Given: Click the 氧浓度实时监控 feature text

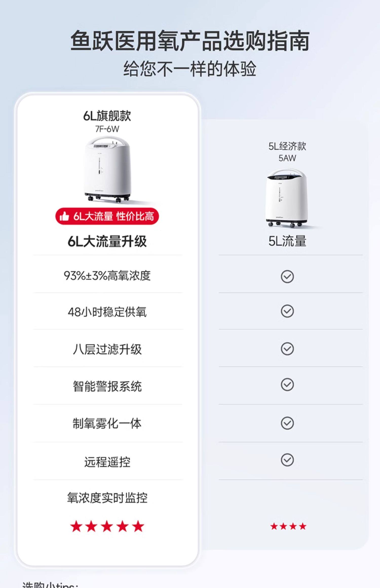Looking at the screenshot, I should [107, 498].
